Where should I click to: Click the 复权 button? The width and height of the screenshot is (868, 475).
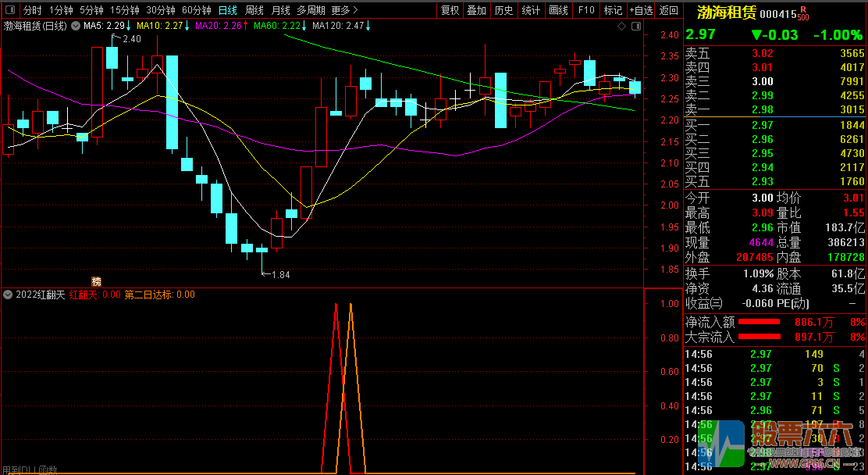[450, 10]
